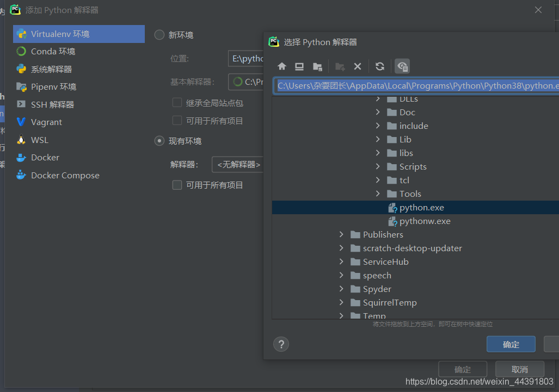Screen dimensions: 559x392
Task: Expand the tcl folder
Action: click(x=378, y=180)
